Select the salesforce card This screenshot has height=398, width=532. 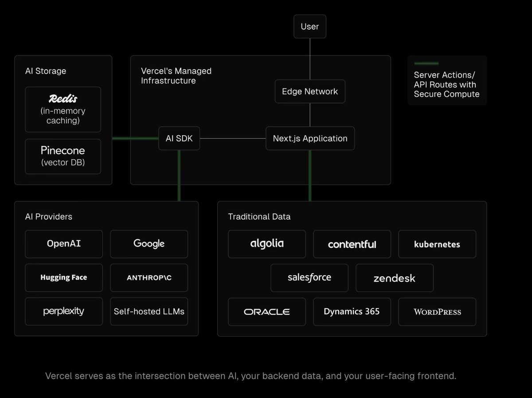point(309,277)
